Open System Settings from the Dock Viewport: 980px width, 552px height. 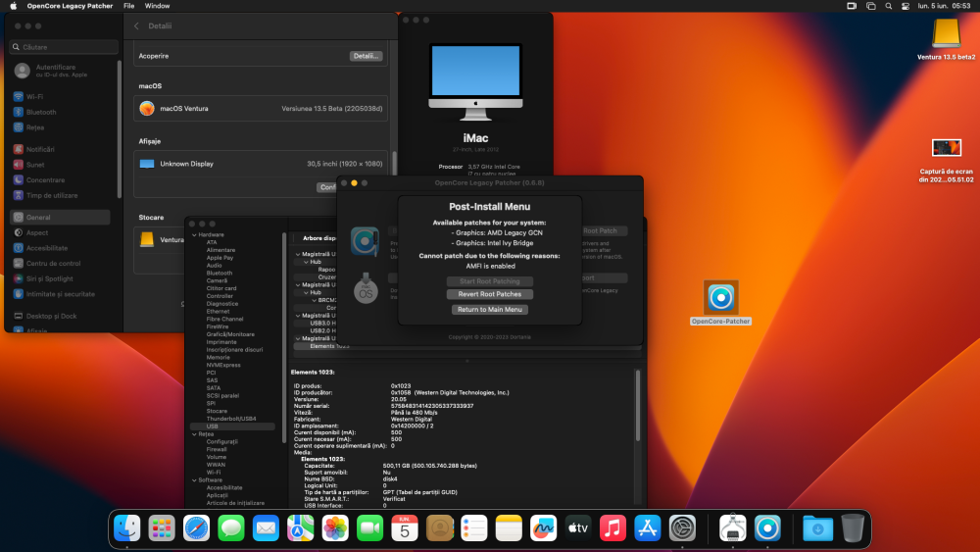click(682, 528)
